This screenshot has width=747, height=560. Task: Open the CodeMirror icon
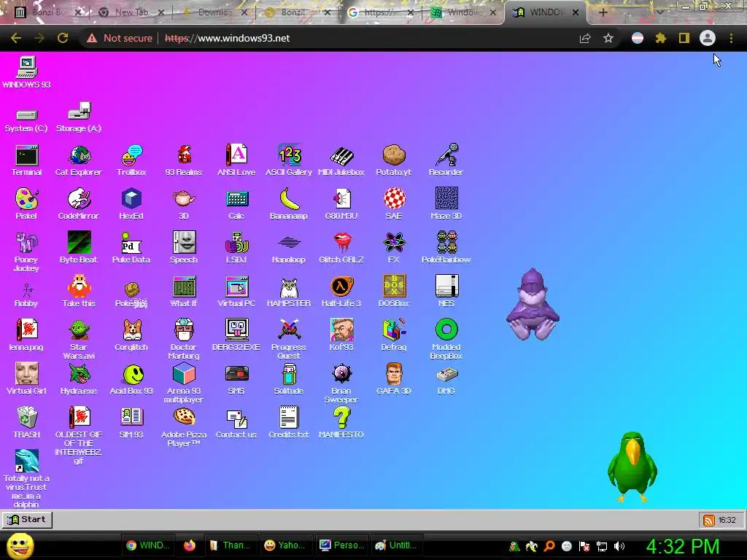[79, 204]
